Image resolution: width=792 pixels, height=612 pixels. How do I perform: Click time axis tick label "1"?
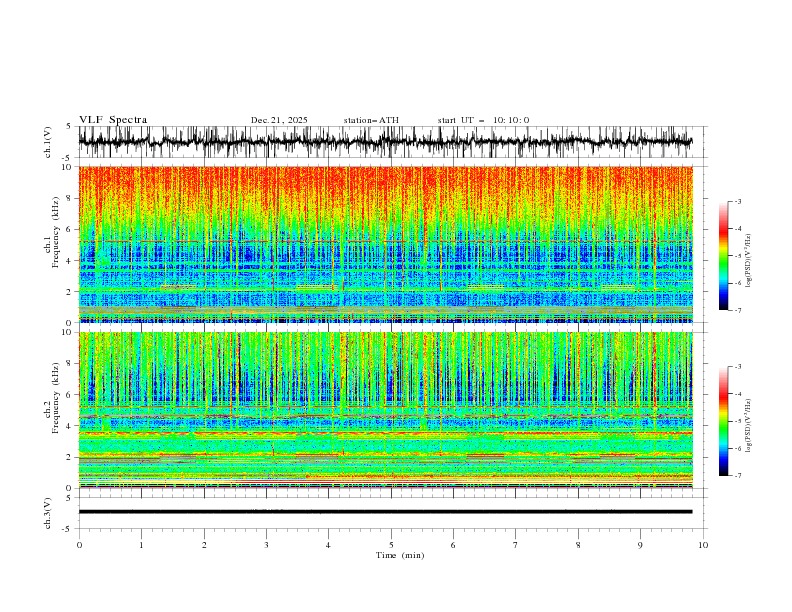[x=141, y=545]
